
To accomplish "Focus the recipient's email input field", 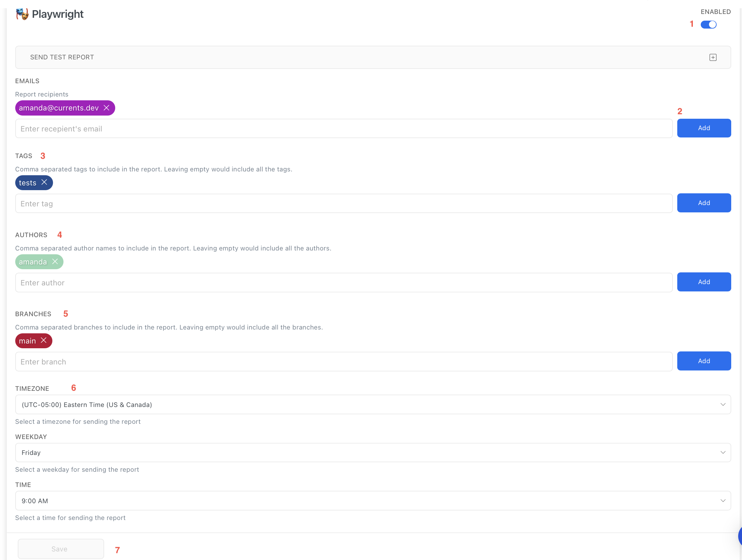I will tap(343, 129).
